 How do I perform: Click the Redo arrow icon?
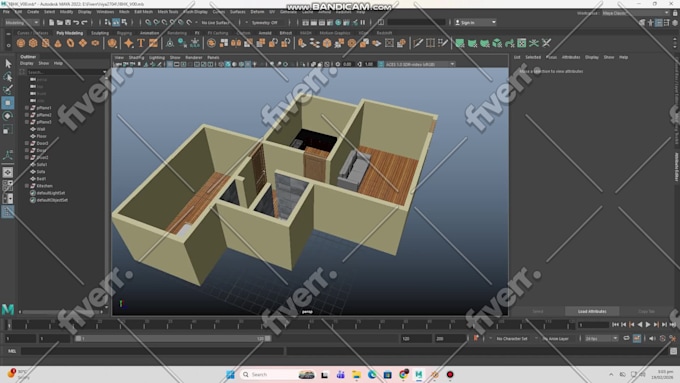[84, 22]
